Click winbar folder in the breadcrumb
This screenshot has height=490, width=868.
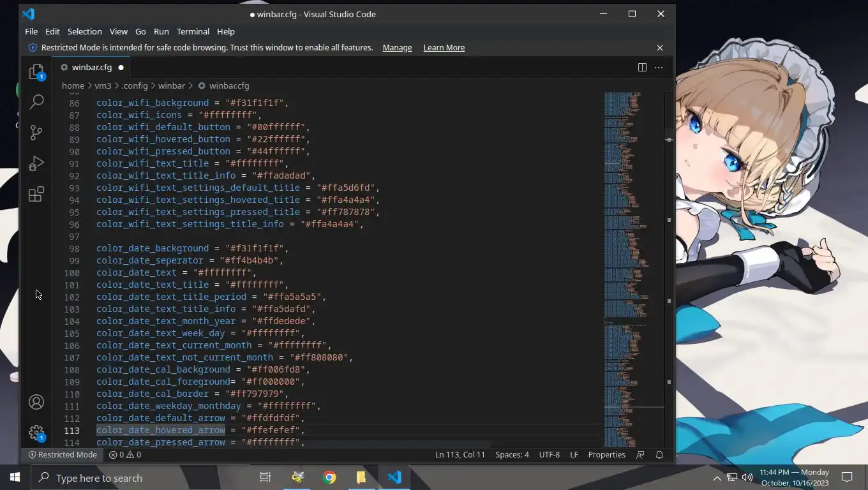172,85
